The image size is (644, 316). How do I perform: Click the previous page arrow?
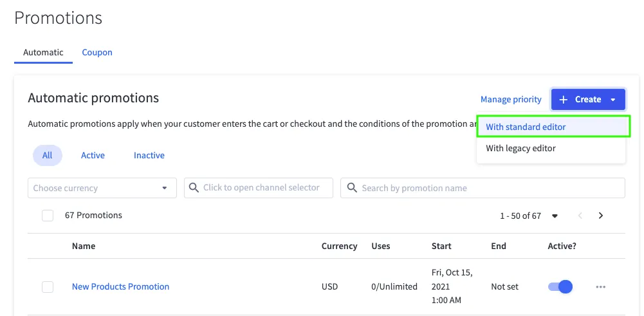(580, 216)
